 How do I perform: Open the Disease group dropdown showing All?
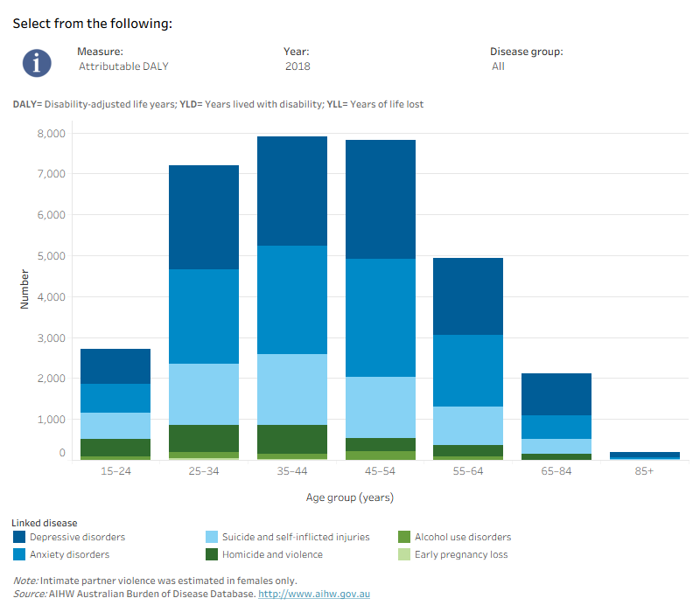(498, 66)
